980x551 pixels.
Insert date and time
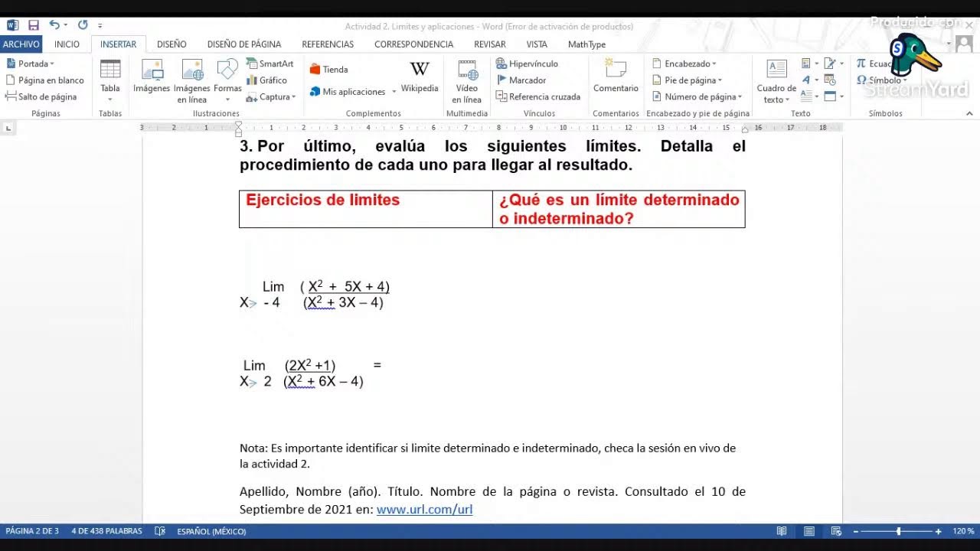click(831, 80)
